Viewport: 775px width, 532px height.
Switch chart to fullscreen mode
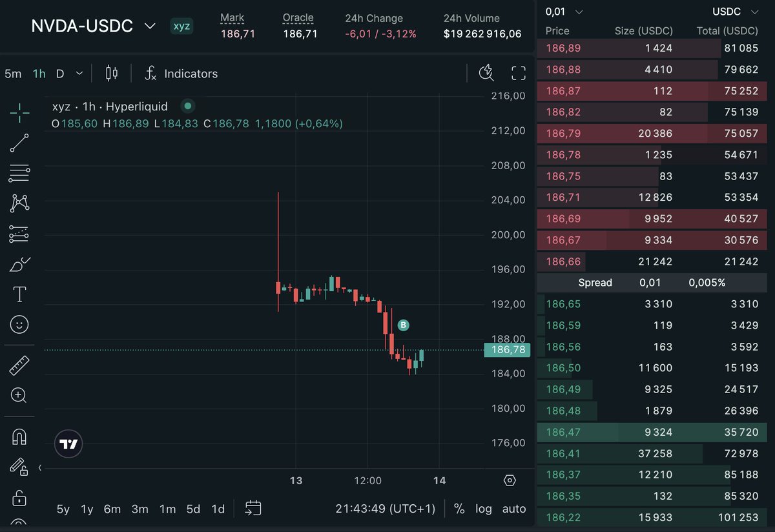(x=518, y=73)
